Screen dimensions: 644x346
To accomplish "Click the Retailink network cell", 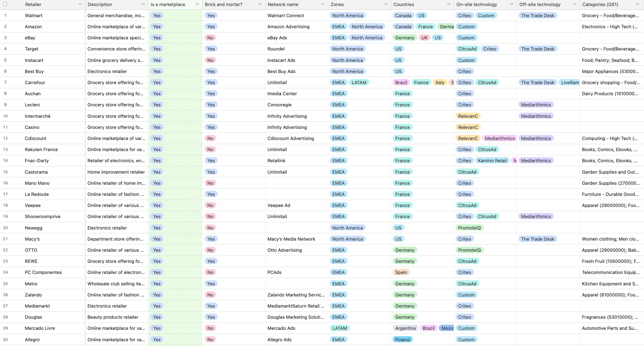I will [296, 161].
